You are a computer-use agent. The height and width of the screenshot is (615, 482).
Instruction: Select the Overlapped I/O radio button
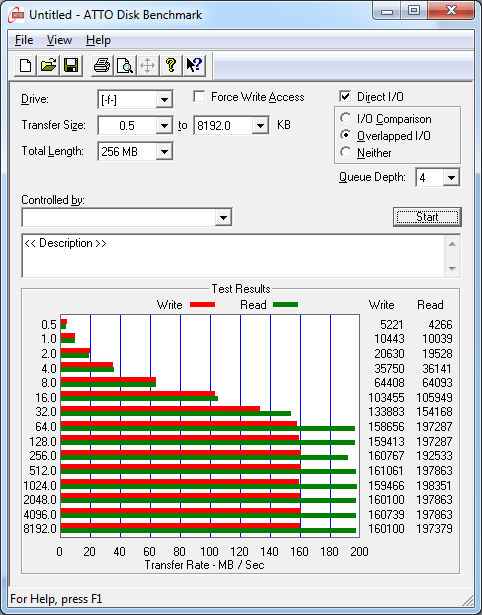(x=346, y=135)
